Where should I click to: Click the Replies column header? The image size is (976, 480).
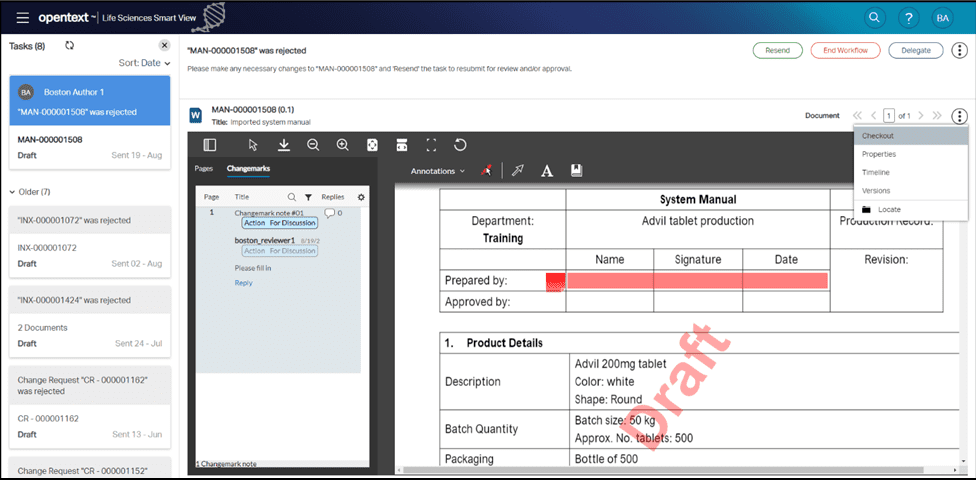pos(333,197)
